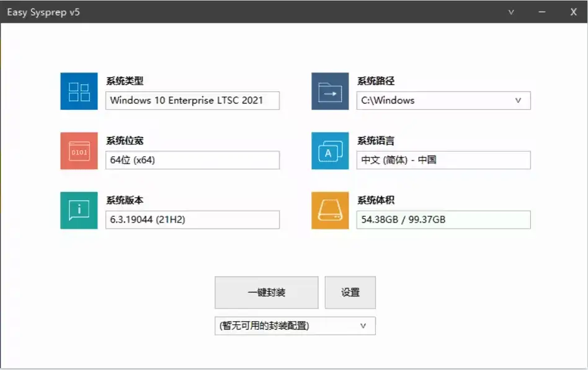588x370 pixels.
Task: Click the 系统语言 translation icon
Action: [x=329, y=151]
